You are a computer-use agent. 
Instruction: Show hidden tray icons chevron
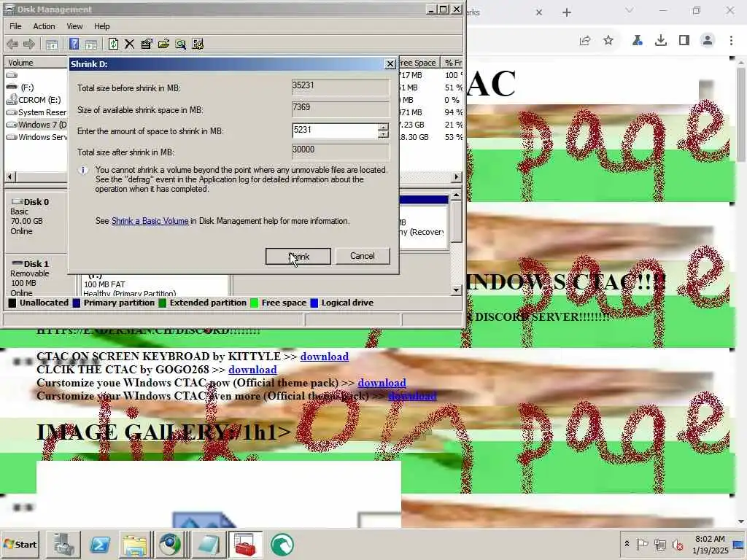coord(627,544)
